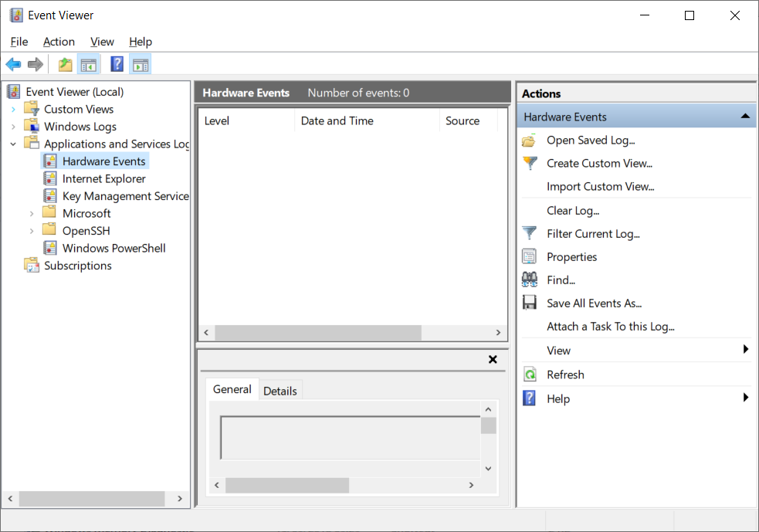Click the Find binoculars icon

click(x=530, y=280)
